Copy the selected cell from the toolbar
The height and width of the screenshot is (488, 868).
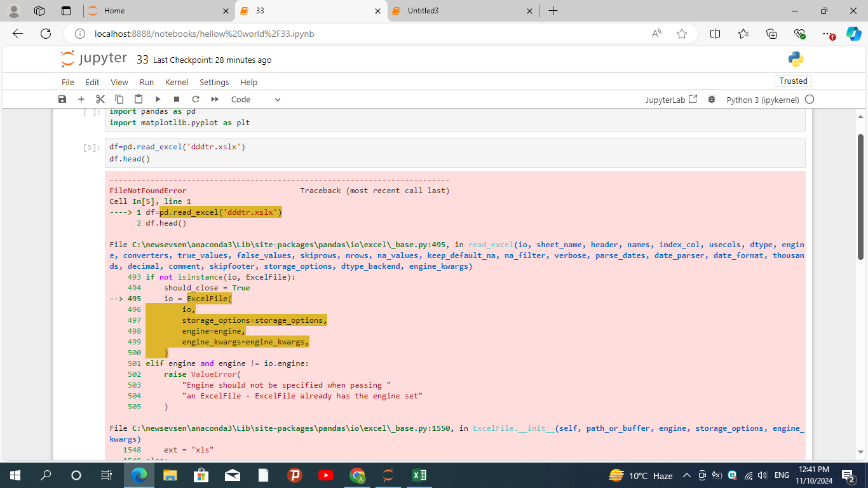[119, 99]
